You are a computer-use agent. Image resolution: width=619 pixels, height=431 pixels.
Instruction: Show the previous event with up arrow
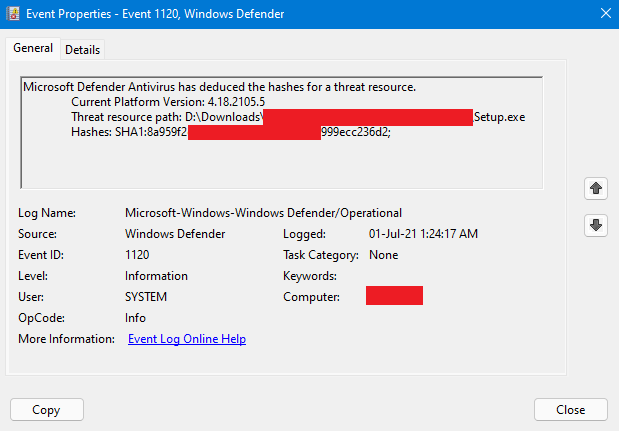tap(596, 188)
